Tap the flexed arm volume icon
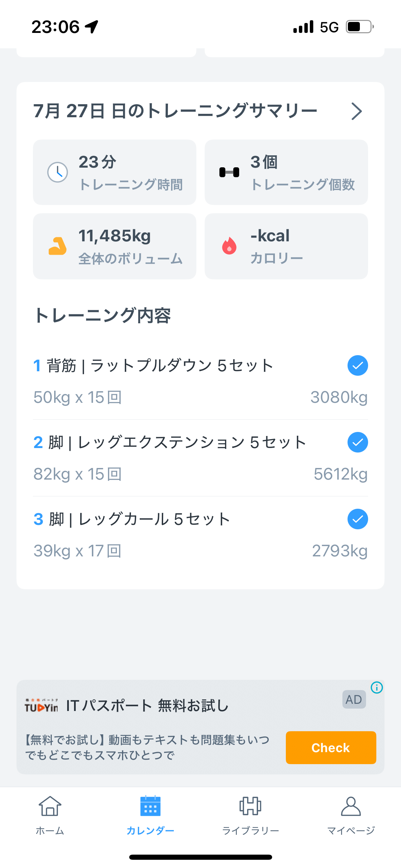Viewport: 401px width, 868px height. tap(58, 246)
